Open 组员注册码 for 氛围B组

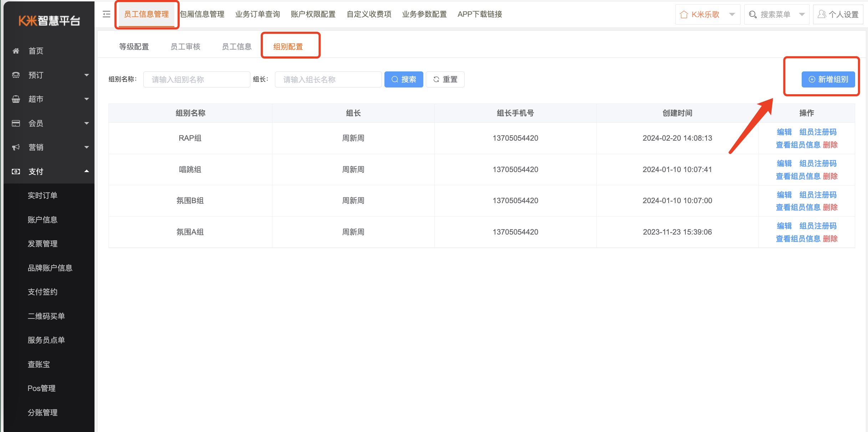click(818, 195)
